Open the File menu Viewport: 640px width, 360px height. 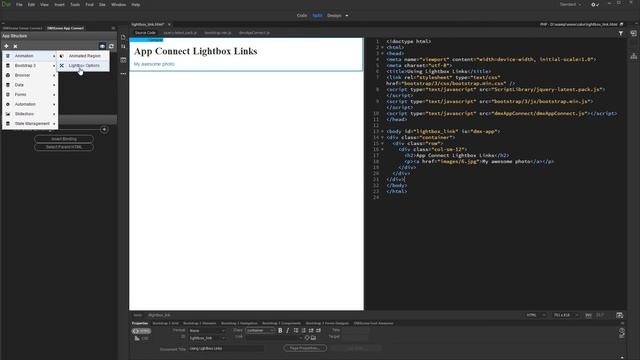pyautogui.click(x=19, y=4)
